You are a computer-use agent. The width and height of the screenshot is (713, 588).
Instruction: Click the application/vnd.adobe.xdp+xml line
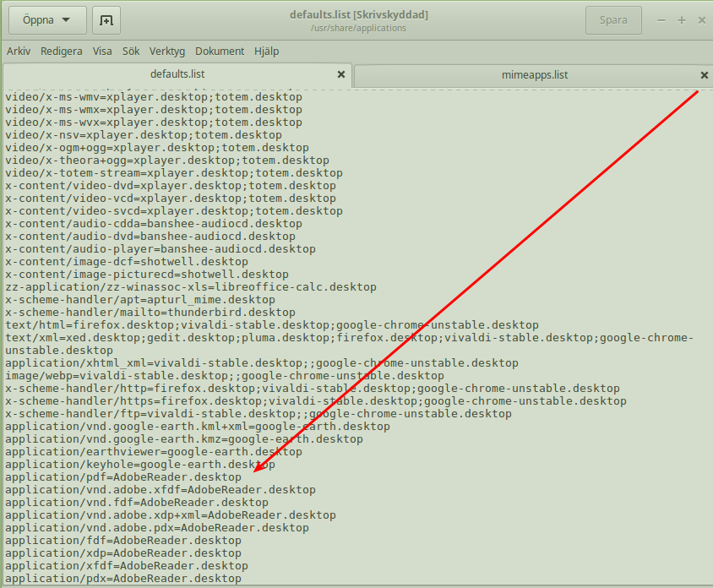(171, 516)
